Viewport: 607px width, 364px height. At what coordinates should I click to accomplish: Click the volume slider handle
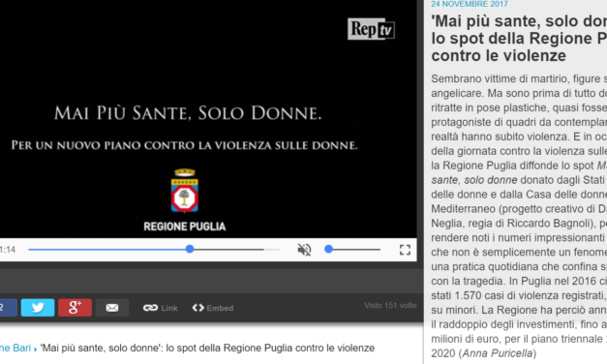click(x=328, y=249)
